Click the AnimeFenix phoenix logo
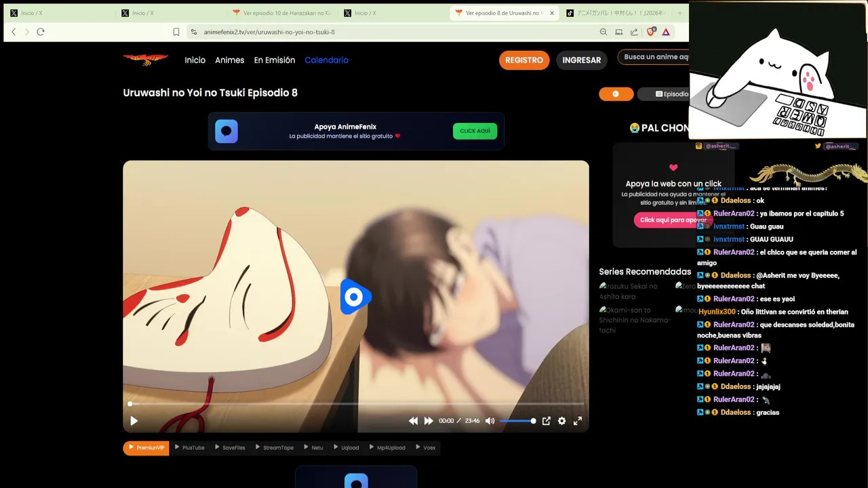 coord(146,60)
